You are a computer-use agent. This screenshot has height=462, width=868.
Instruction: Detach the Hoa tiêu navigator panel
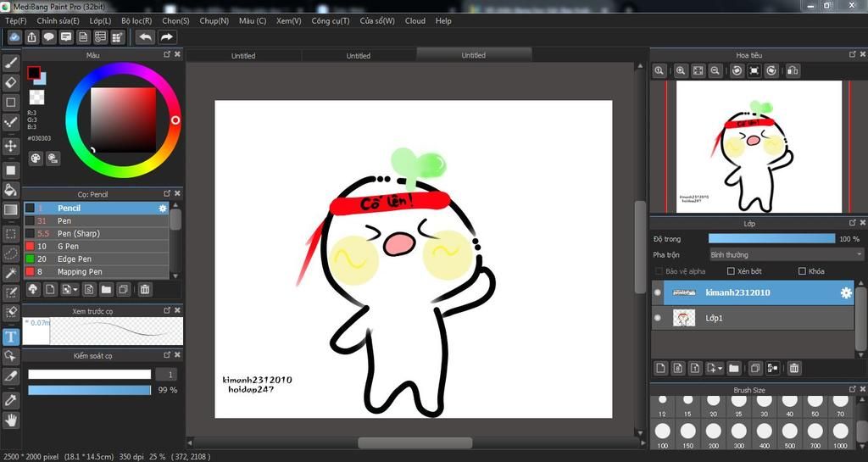[x=853, y=54]
